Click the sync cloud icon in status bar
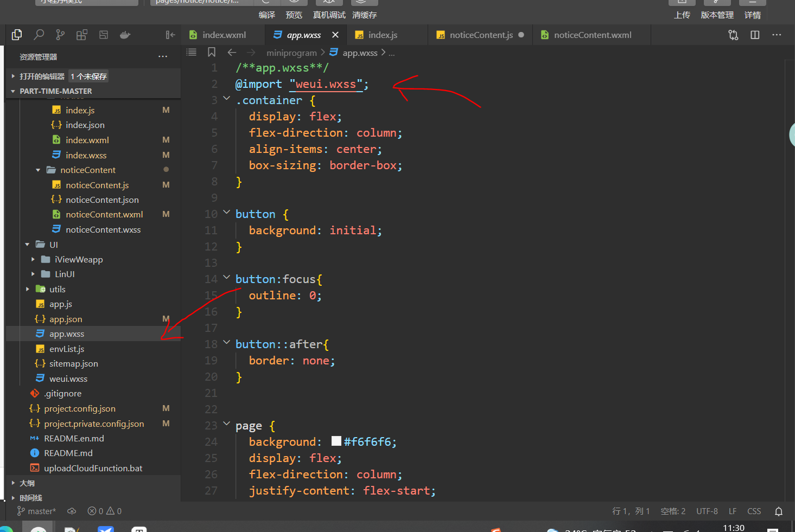The width and height of the screenshot is (795, 532). 72,511
